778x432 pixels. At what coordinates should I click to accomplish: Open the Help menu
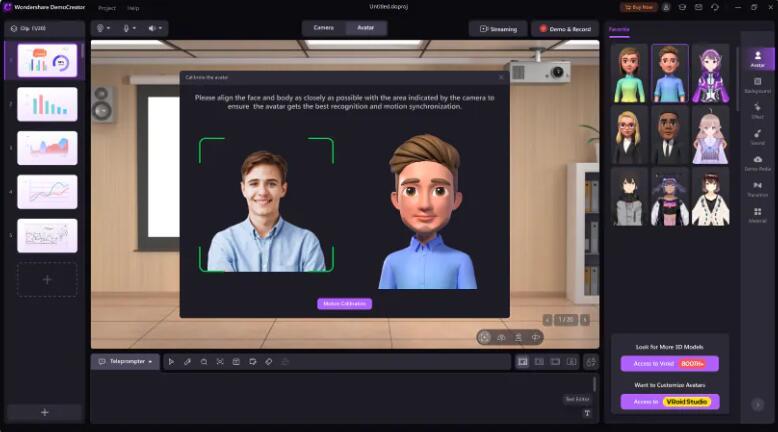133,8
